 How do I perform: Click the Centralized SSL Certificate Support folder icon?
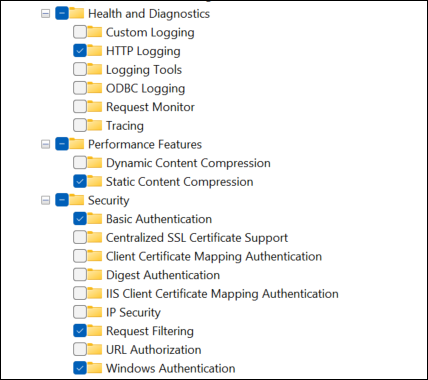95,237
